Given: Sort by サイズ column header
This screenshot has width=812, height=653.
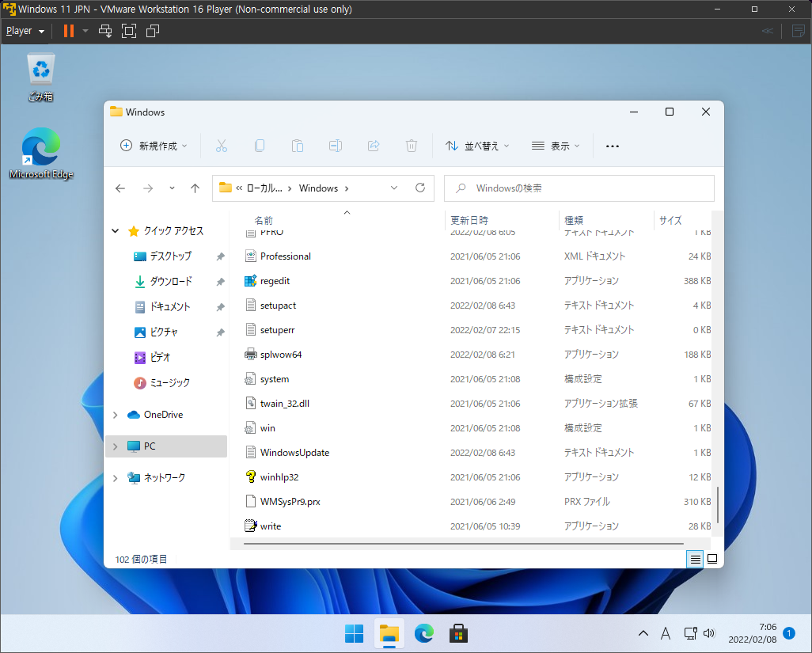Looking at the screenshot, I should [670, 221].
